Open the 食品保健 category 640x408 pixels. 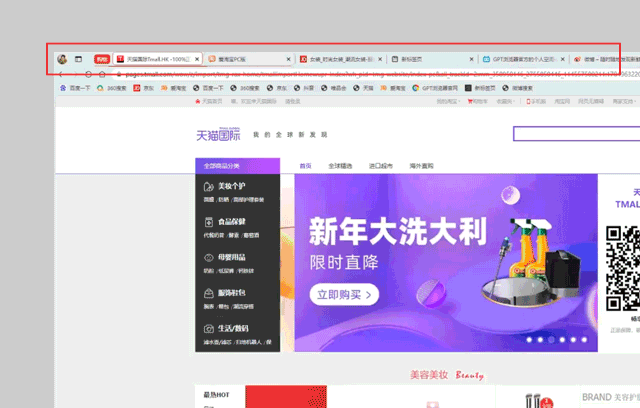coord(231,222)
